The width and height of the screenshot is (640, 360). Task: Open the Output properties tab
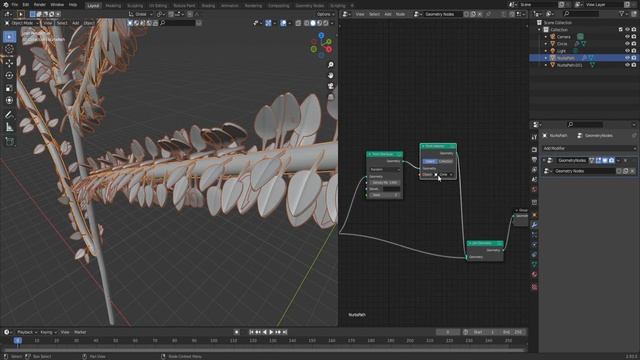tap(534, 160)
